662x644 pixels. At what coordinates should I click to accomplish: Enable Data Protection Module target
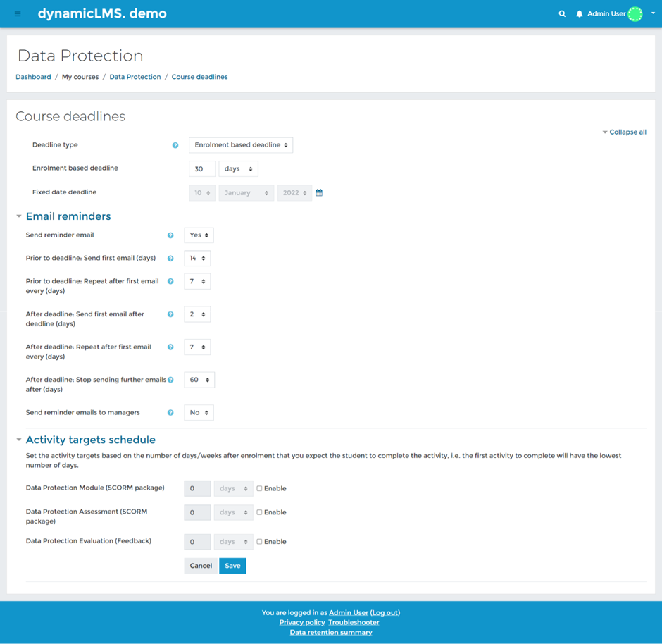pos(259,488)
